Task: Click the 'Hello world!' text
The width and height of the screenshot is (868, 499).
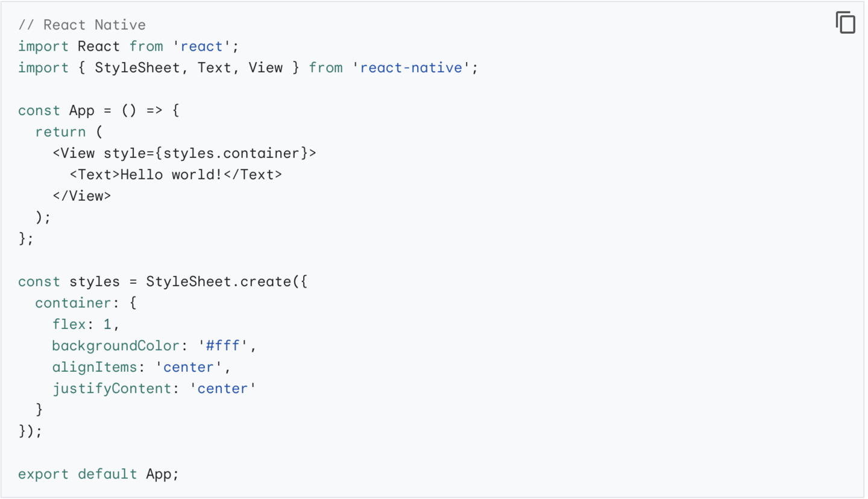Action: (x=171, y=175)
